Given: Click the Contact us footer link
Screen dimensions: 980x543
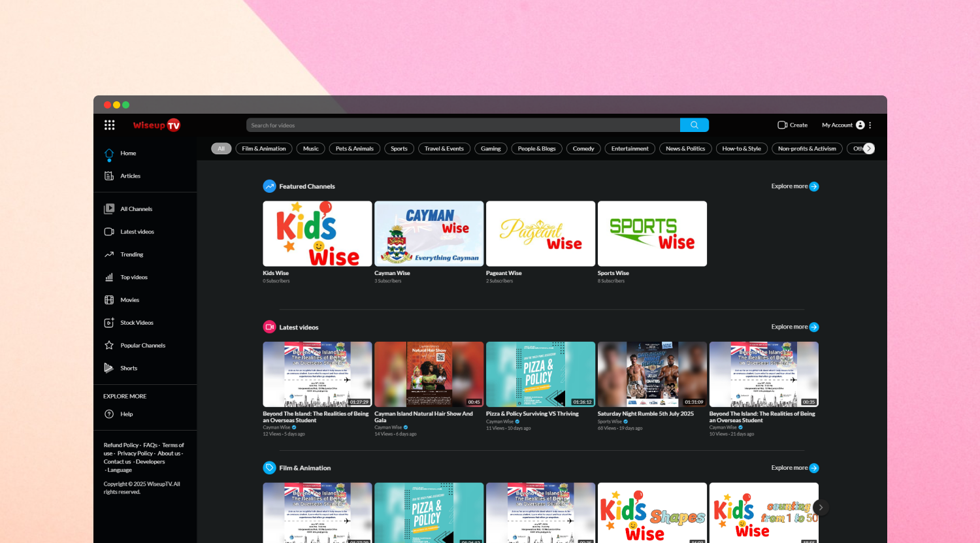Looking at the screenshot, I should click(x=117, y=462).
